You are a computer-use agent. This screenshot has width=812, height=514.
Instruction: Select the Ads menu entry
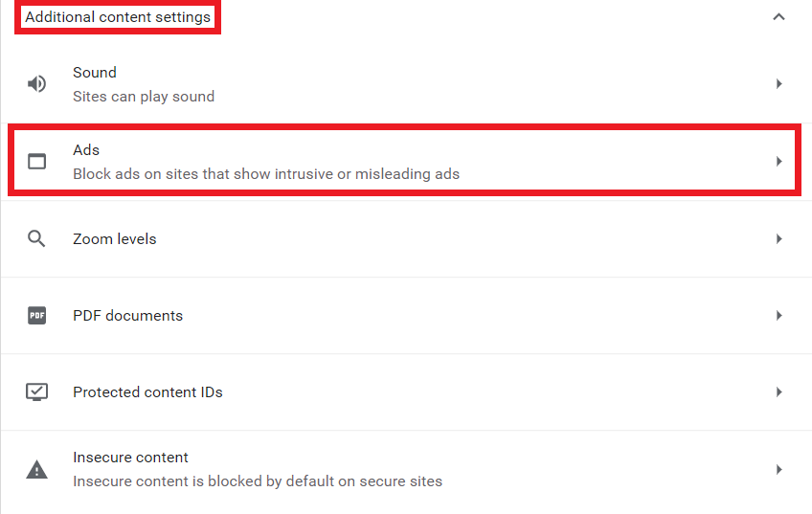406,162
